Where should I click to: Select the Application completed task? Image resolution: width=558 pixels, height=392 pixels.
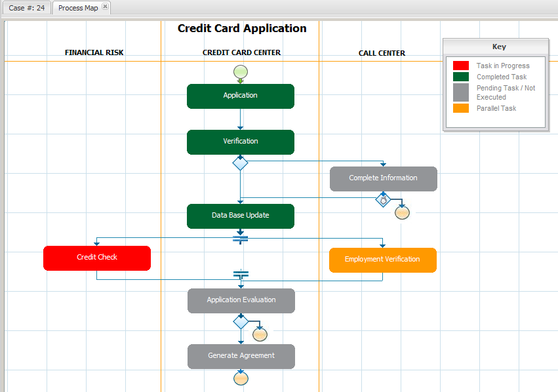[x=240, y=96]
